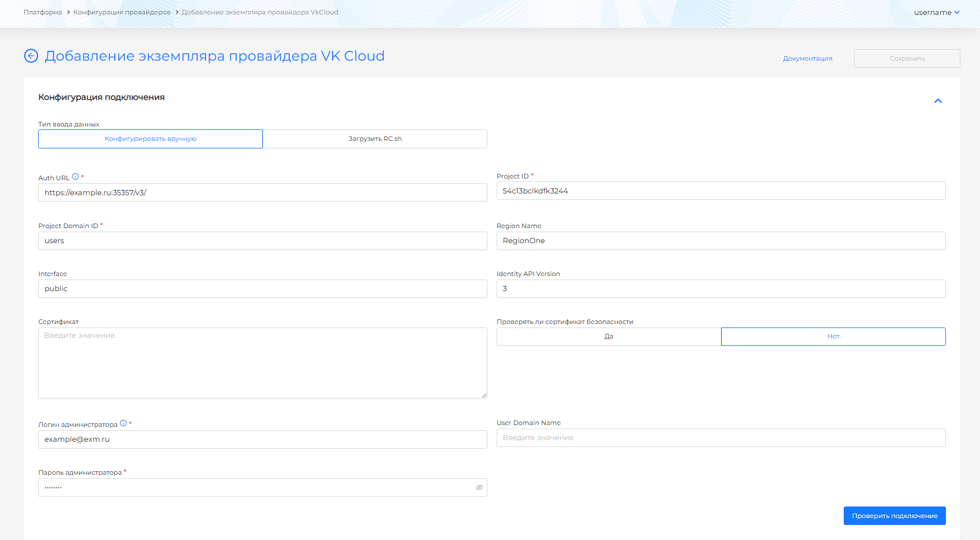This screenshot has height=540, width=980.
Task: Click the back arrow icon beside the page title
Action: coord(31,56)
